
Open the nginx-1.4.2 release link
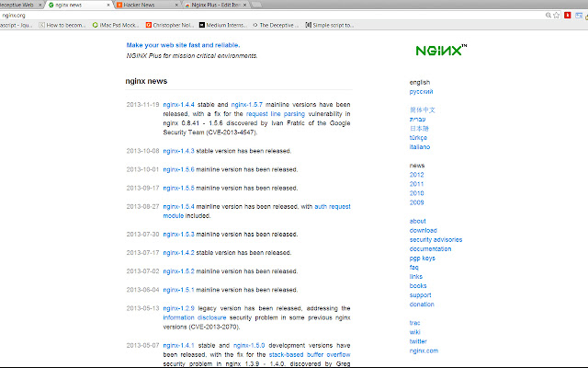(x=178, y=253)
